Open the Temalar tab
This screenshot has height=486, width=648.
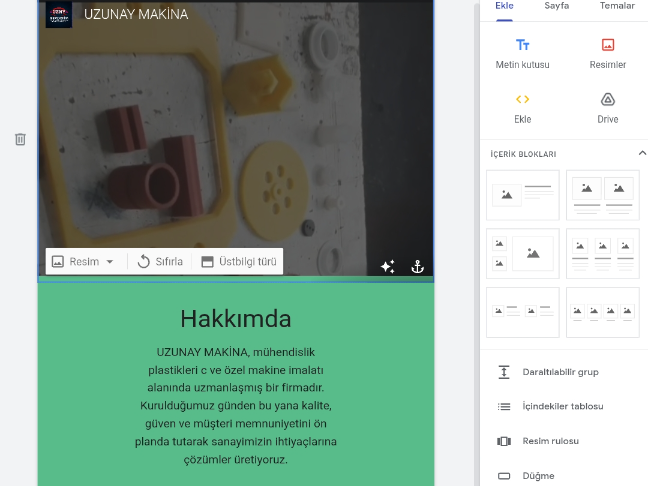[x=617, y=6]
